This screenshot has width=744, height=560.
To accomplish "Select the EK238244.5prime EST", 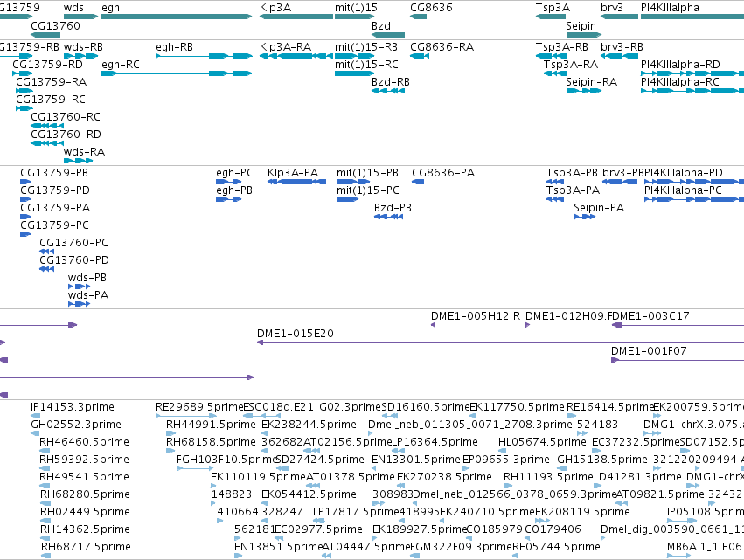I will tap(264, 433).
